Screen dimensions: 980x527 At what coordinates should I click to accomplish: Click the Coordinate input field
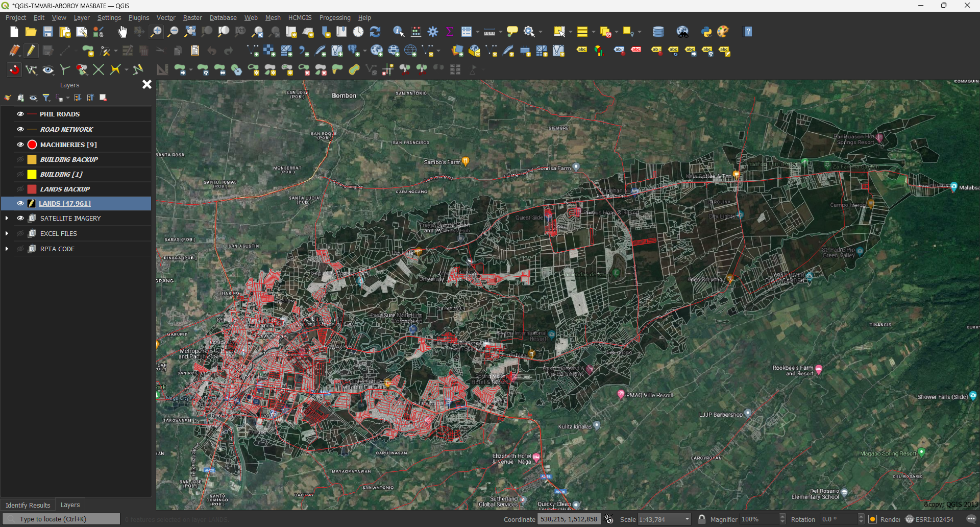569,519
